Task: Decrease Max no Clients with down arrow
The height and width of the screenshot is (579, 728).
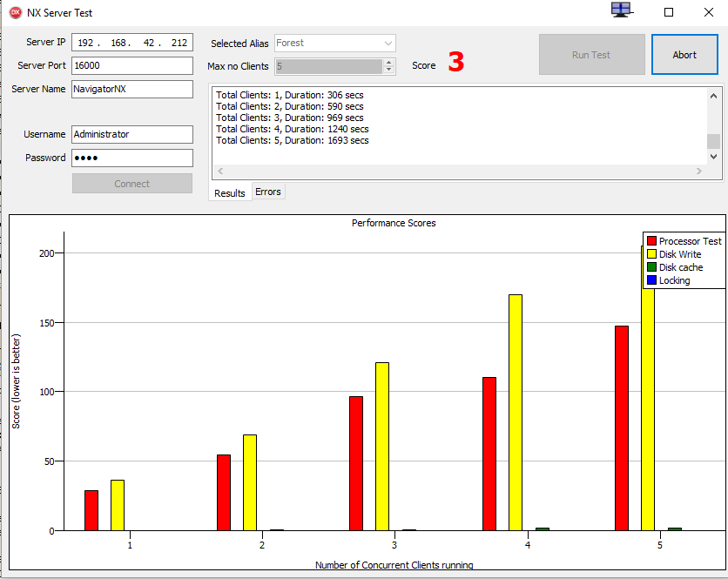Action: coord(389,70)
